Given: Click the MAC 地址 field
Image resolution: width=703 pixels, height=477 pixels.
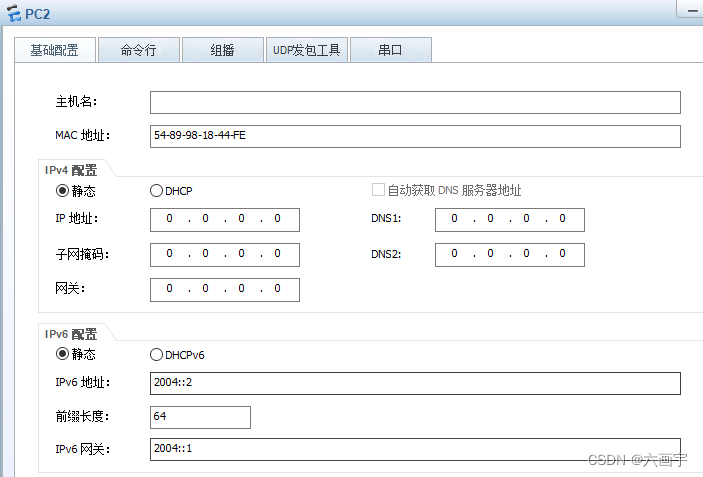Looking at the screenshot, I should tap(415, 136).
